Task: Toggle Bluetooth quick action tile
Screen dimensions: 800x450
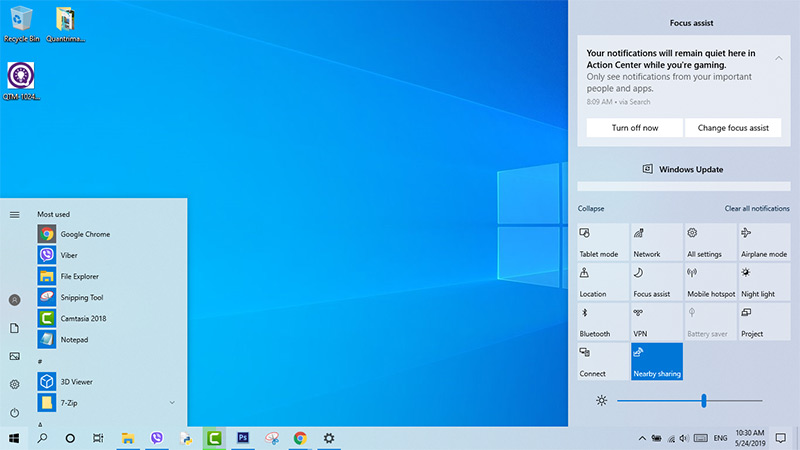Action: pos(603,321)
